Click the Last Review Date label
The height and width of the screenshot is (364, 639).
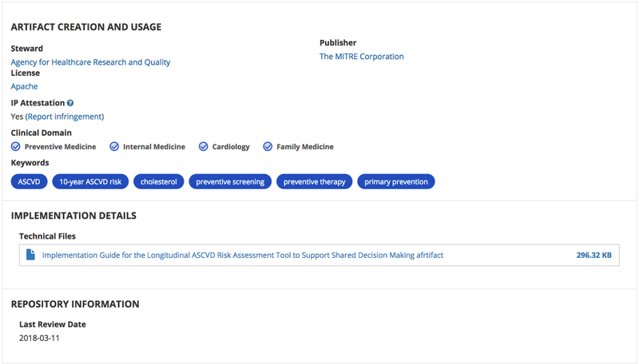pyautogui.click(x=53, y=325)
